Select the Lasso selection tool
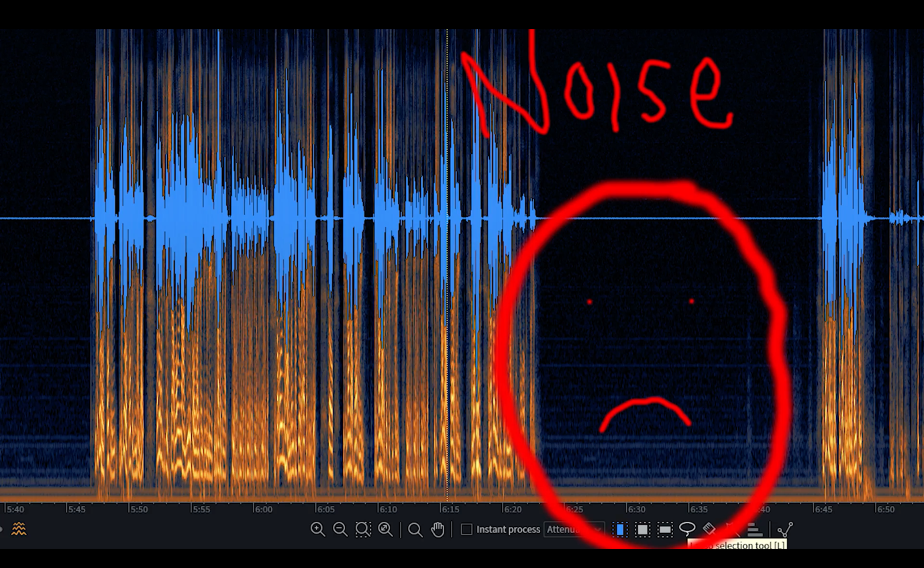 pyautogui.click(x=687, y=530)
